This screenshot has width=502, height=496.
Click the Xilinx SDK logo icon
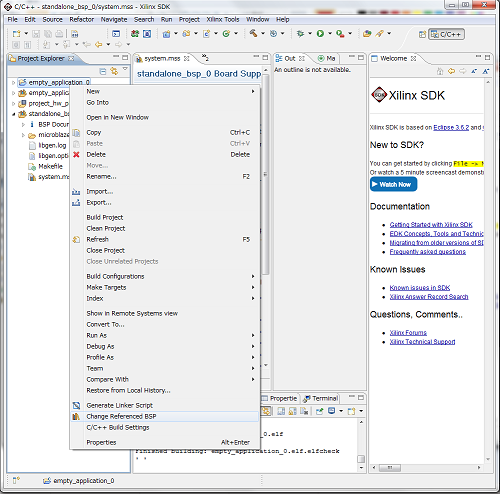tap(379, 95)
